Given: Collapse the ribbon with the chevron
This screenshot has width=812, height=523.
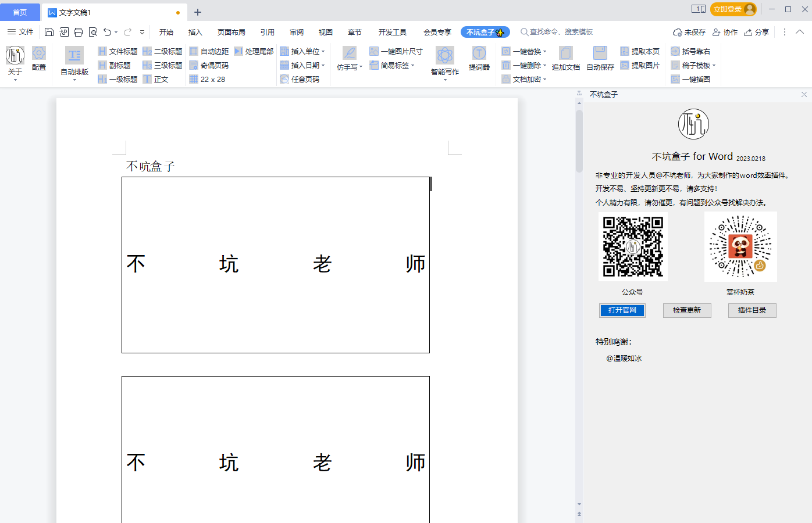Looking at the screenshot, I should [x=800, y=32].
